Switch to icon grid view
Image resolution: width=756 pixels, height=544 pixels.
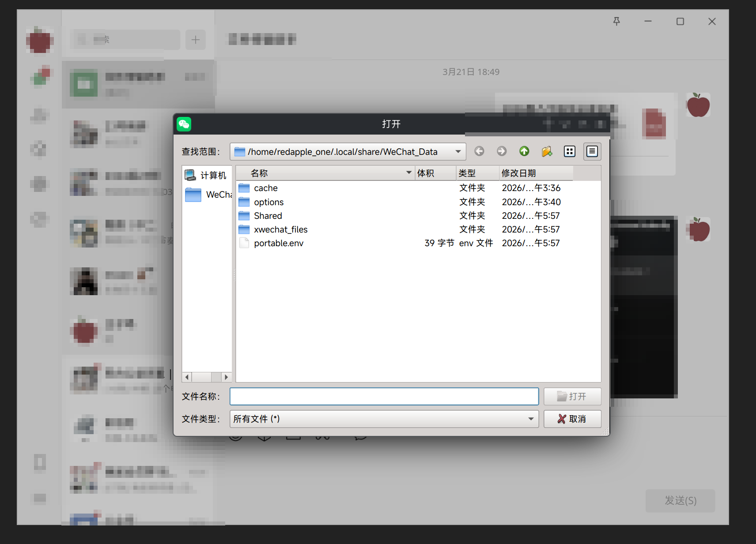570,151
